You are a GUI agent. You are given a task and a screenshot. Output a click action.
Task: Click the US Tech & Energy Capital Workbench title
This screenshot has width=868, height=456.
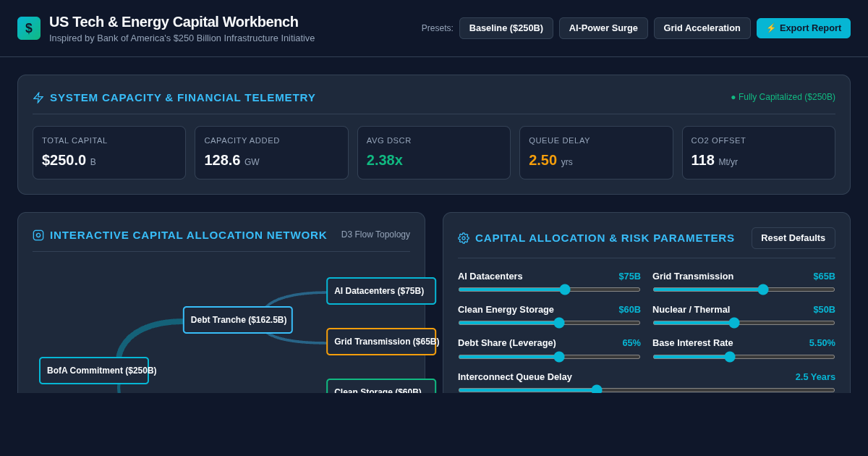tap(174, 22)
